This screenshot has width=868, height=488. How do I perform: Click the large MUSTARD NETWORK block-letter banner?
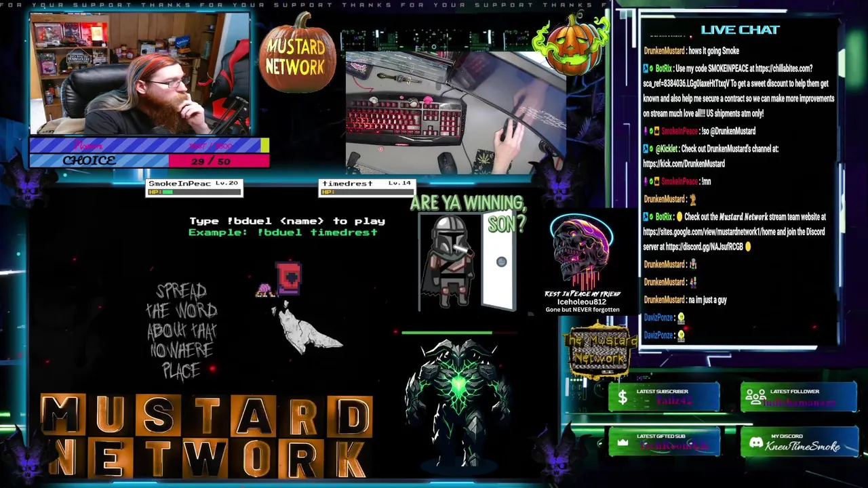point(207,436)
